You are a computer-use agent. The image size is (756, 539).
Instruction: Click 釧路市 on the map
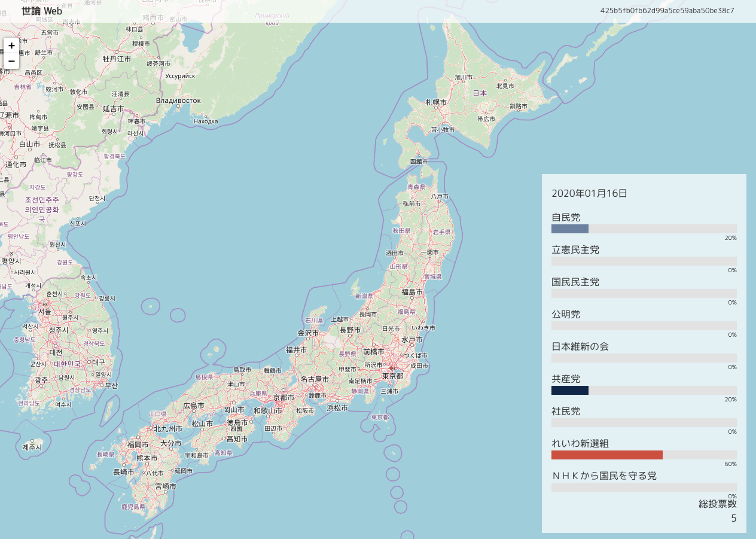click(x=518, y=106)
